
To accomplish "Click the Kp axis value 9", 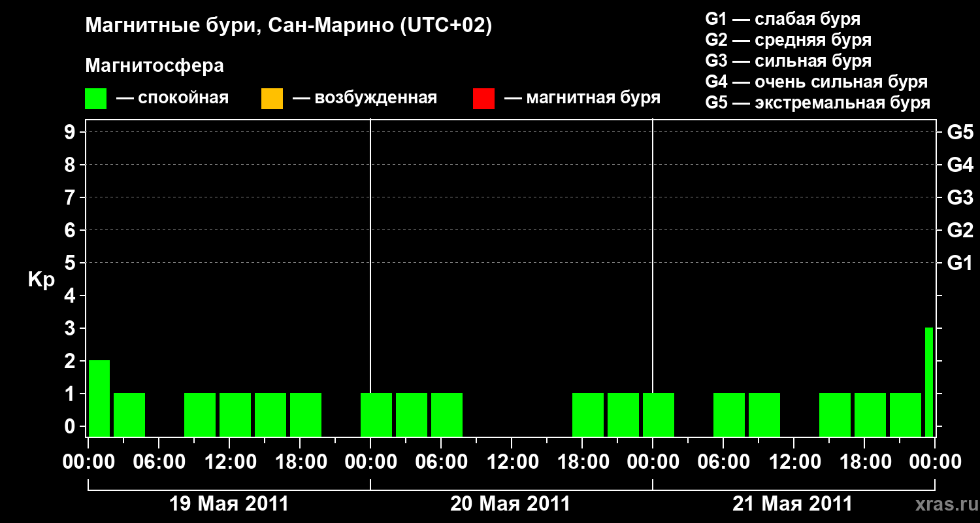I will pos(71,132).
